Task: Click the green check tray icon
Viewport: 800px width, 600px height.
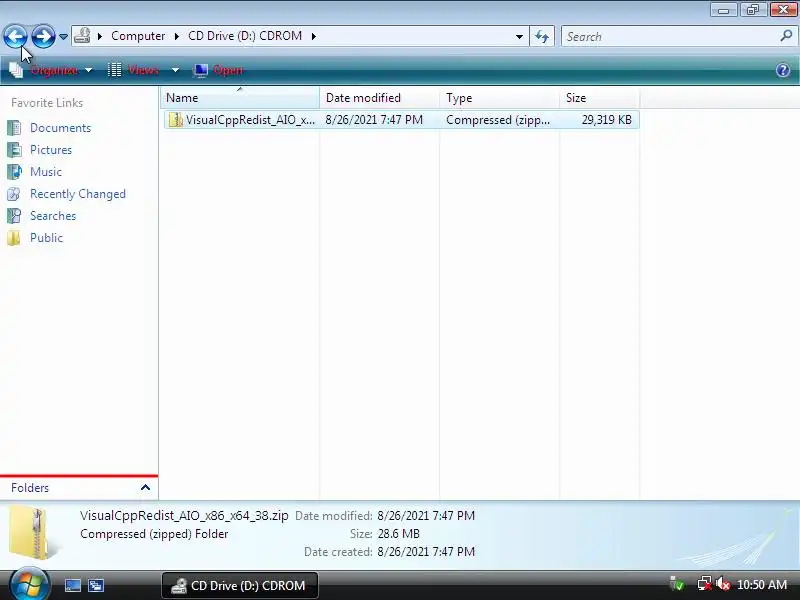Action: coord(677,584)
